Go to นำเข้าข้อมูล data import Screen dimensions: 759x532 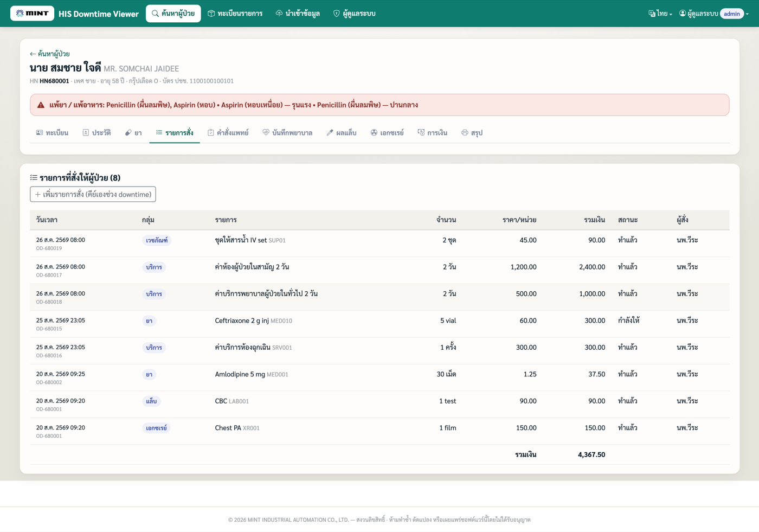[x=298, y=14]
